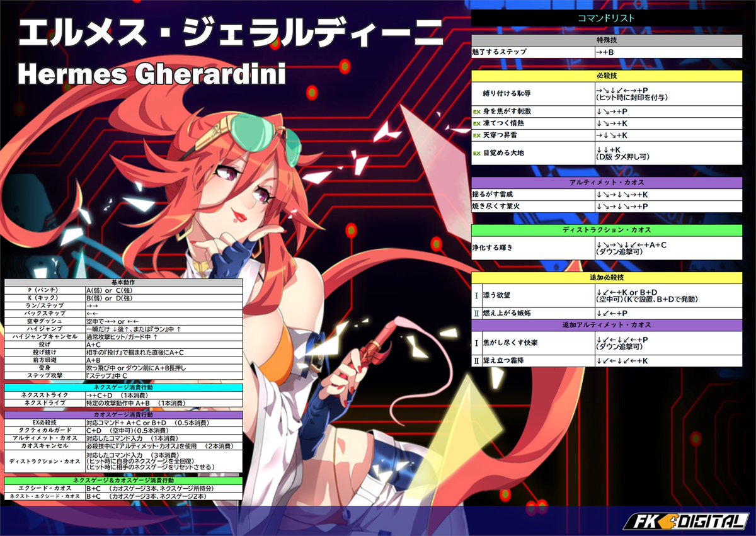Click the green ディストラクション・カオス header in the command list
The width and height of the screenshot is (756, 536).
coord(606,231)
